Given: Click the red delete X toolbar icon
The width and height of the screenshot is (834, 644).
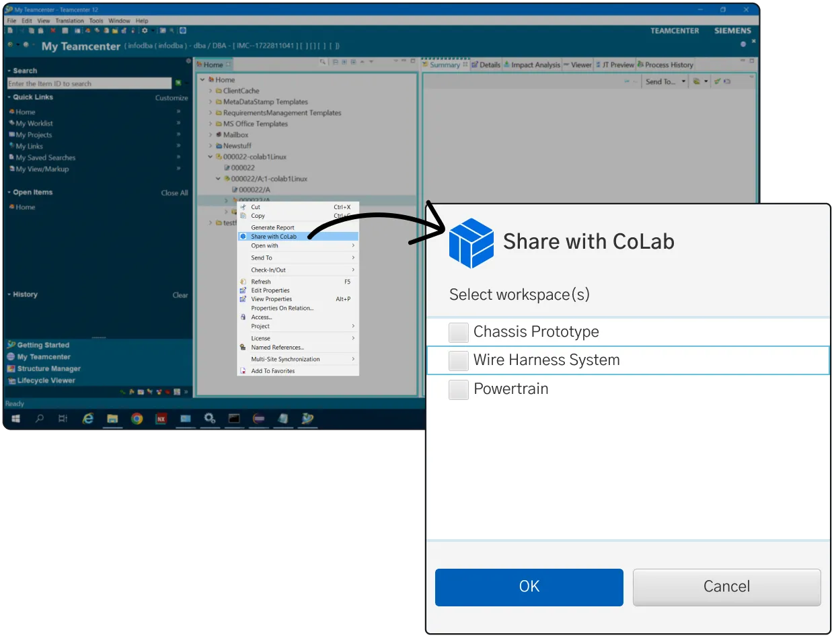Looking at the screenshot, I should [53, 31].
